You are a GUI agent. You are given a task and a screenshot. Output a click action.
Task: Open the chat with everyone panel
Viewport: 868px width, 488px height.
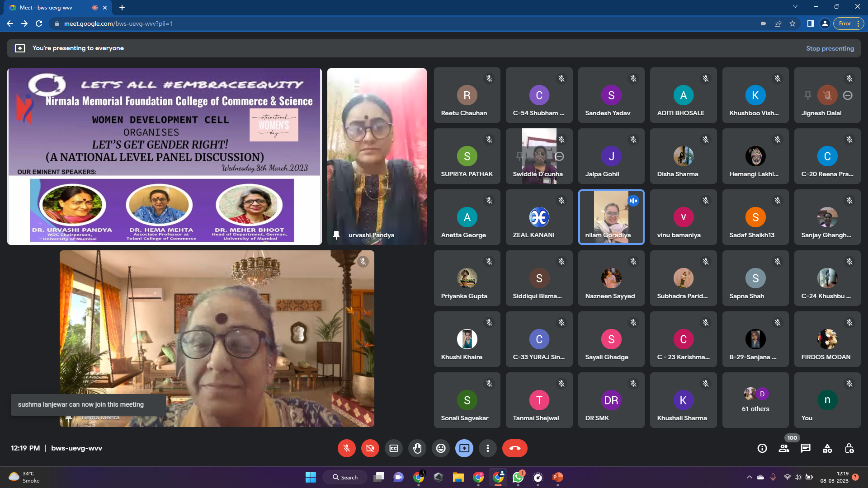[x=806, y=448]
